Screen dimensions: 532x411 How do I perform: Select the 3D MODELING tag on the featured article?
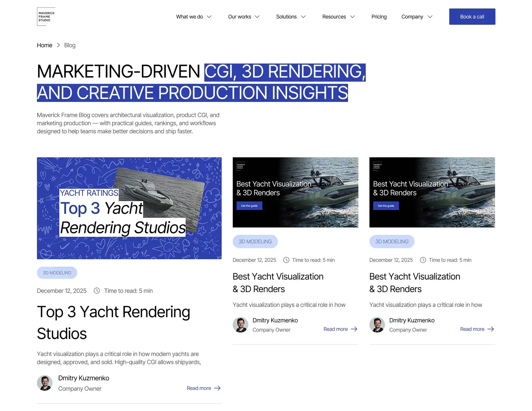57,273
